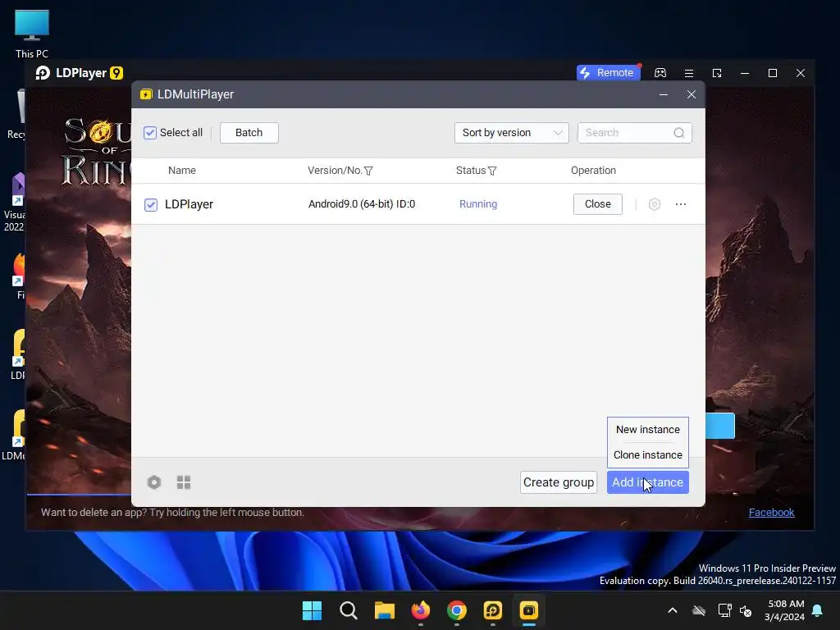Toggle Select all checkbox
Screen dimensions: 840x630
150,133
